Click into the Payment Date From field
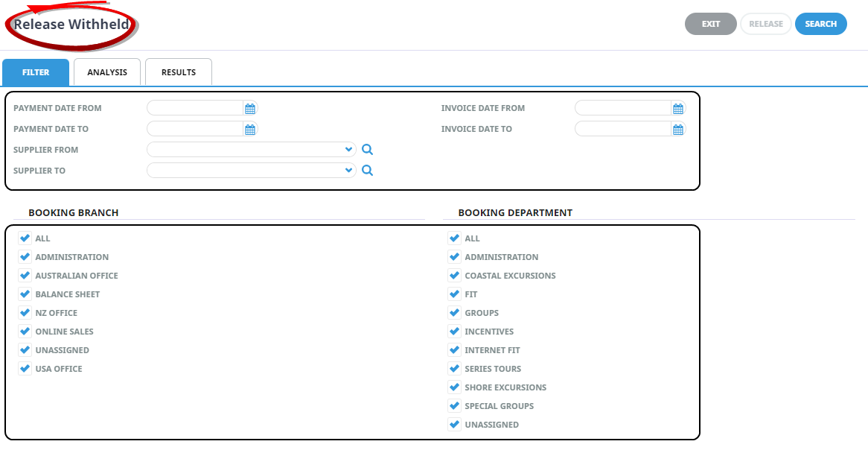868x453 pixels. click(195, 109)
